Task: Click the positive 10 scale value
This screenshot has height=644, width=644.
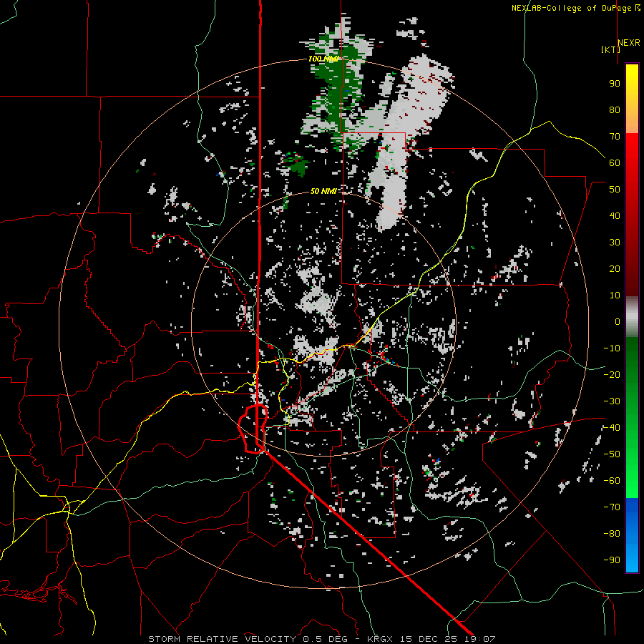Action: coord(615,296)
